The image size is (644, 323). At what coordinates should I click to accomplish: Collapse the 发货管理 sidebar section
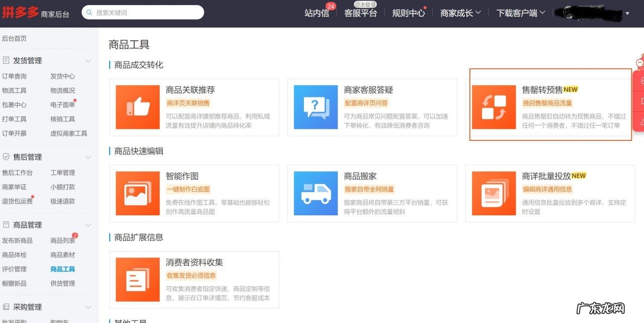point(88,60)
